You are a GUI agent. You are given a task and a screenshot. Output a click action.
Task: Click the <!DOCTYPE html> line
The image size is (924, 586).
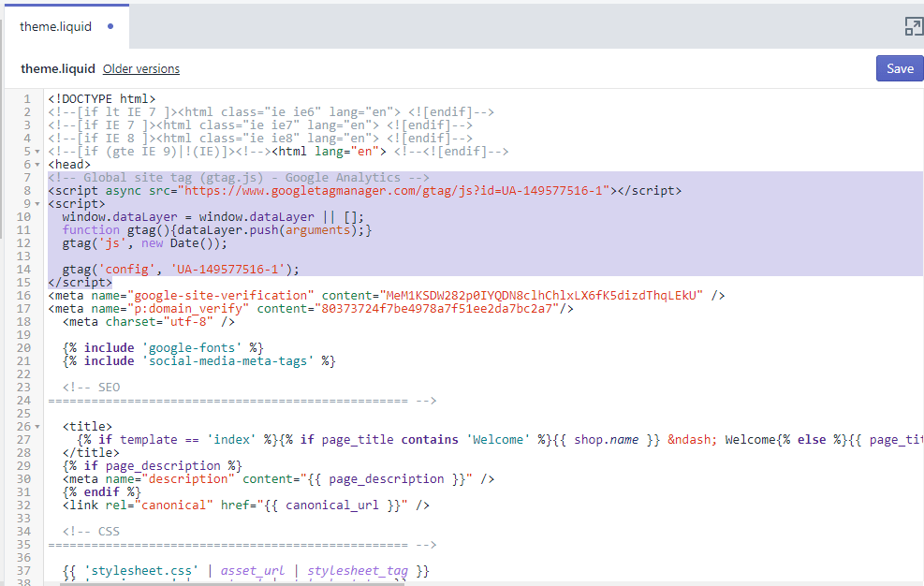coord(101,99)
